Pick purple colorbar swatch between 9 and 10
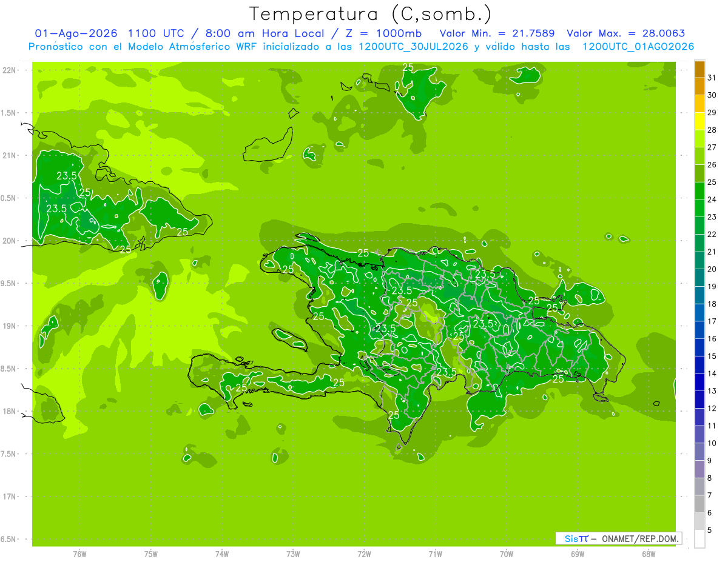The height and width of the screenshot is (562, 728). coord(700,452)
